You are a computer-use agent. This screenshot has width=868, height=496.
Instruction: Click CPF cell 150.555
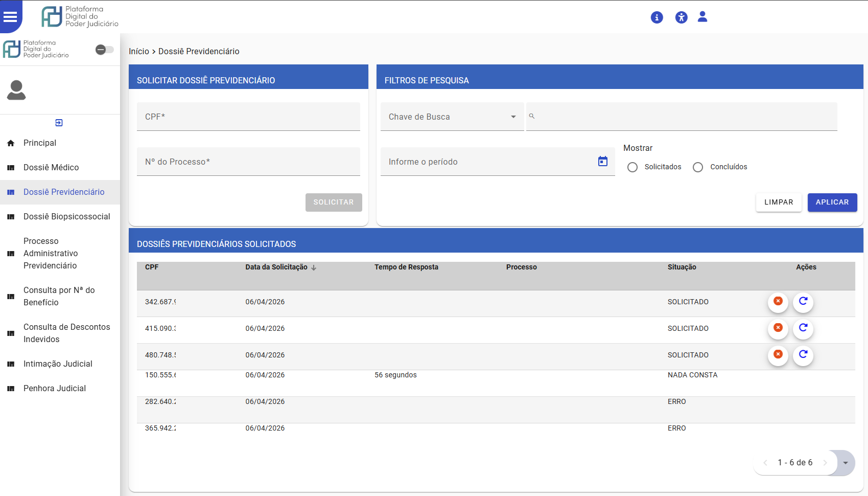[x=160, y=375]
